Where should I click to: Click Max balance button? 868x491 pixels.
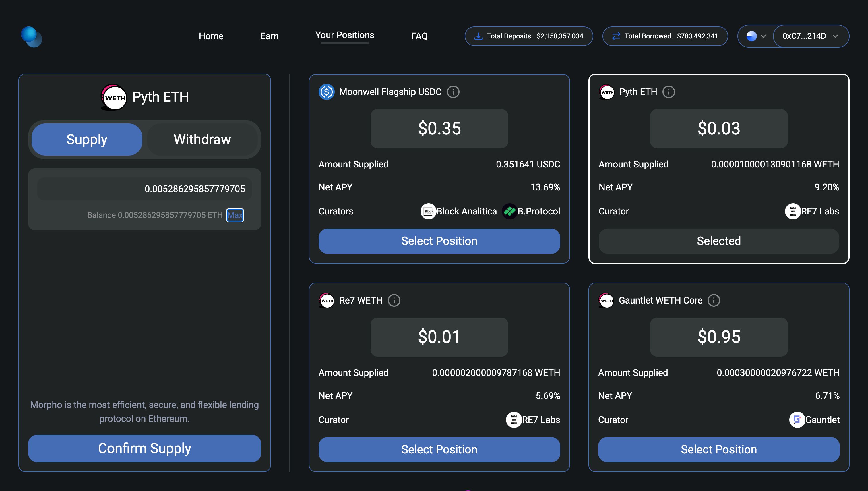pyautogui.click(x=235, y=215)
